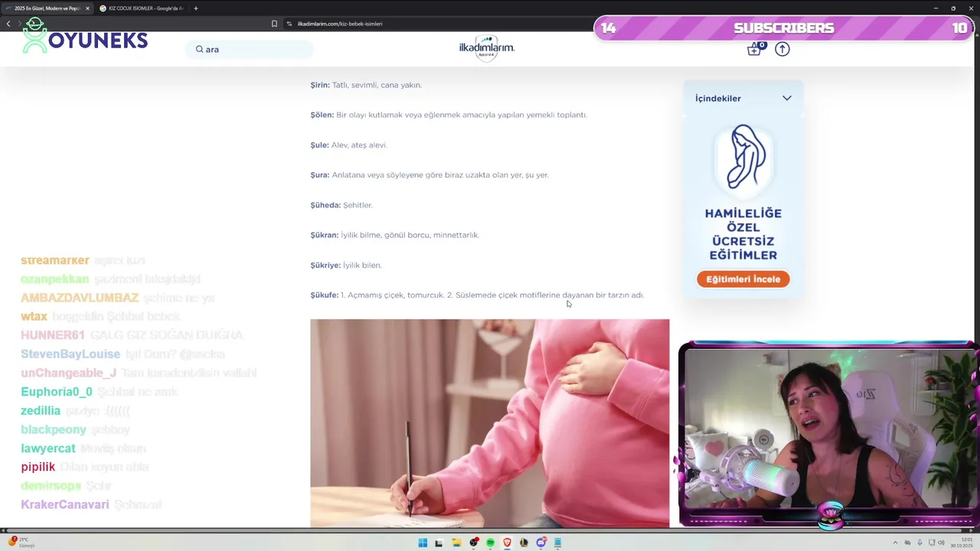980x551 pixels.
Task: Switch to the 'KIZ COCUK ISIOMLER' Google tab
Action: (141, 8)
